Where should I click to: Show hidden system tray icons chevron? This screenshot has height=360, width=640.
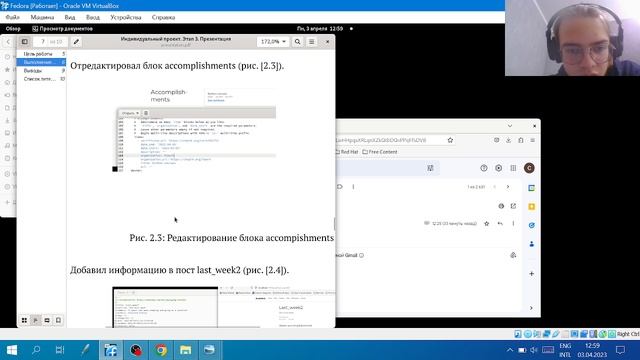click(x=510, y=350)
